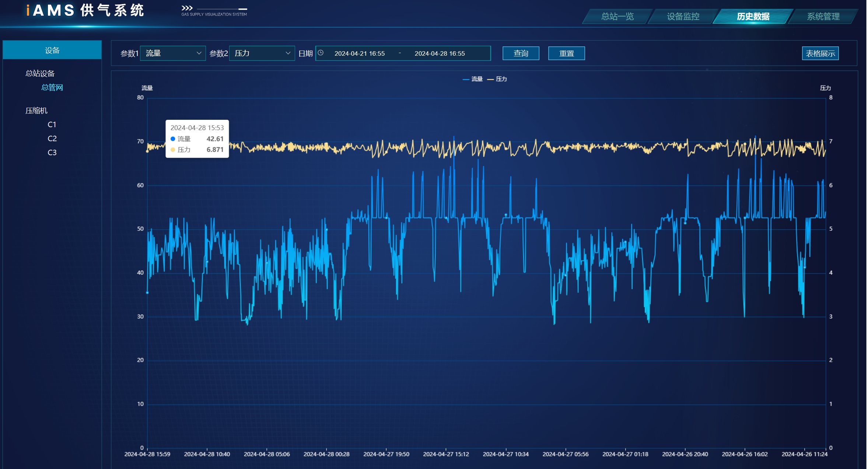Screen dimensions: 868x469
Task: Open the 参数2 压力 dropdown
Action: point(262,53)
